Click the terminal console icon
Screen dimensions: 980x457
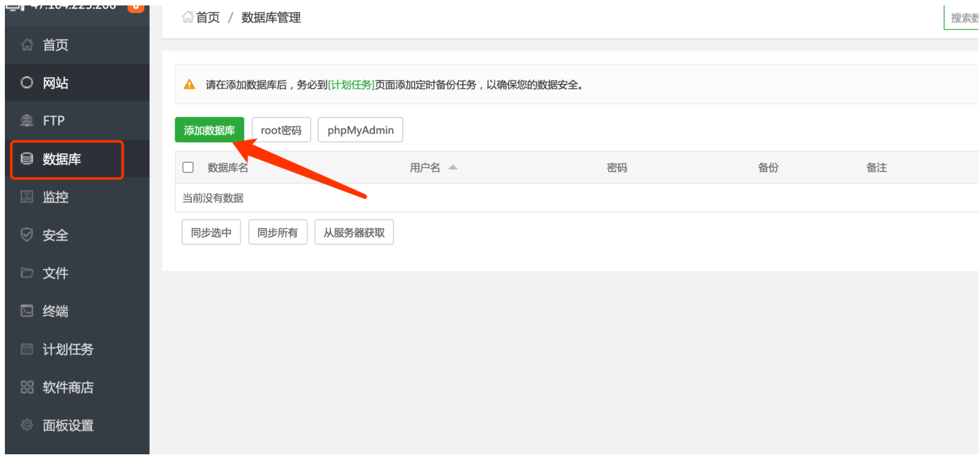[x=27, y=311]
